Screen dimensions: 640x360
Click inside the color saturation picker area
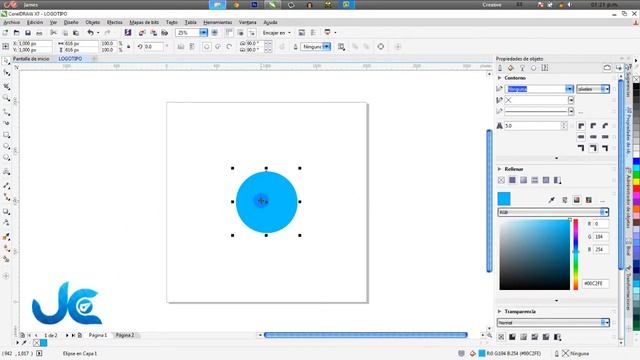535,255
